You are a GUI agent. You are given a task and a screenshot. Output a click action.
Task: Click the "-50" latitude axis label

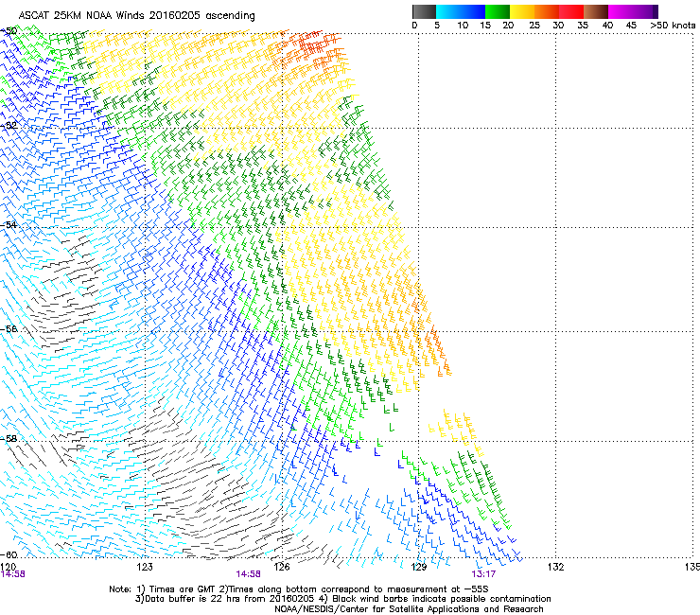pyautogui.click(x=9, y=31)
